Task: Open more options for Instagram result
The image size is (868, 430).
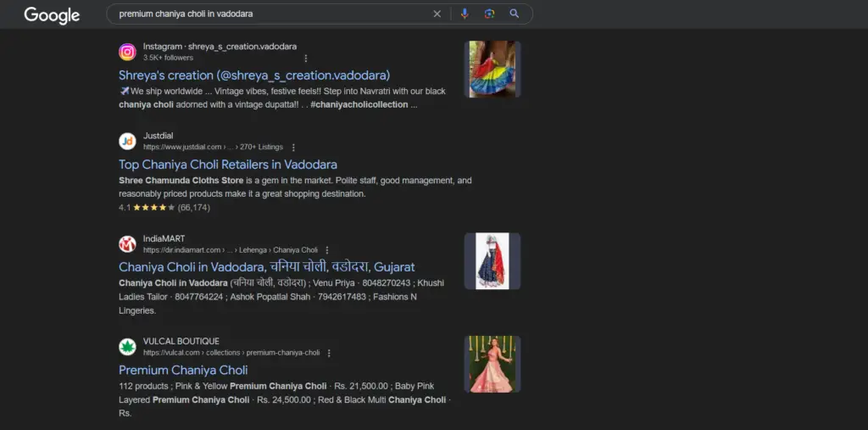Action: tap(305, 58)
